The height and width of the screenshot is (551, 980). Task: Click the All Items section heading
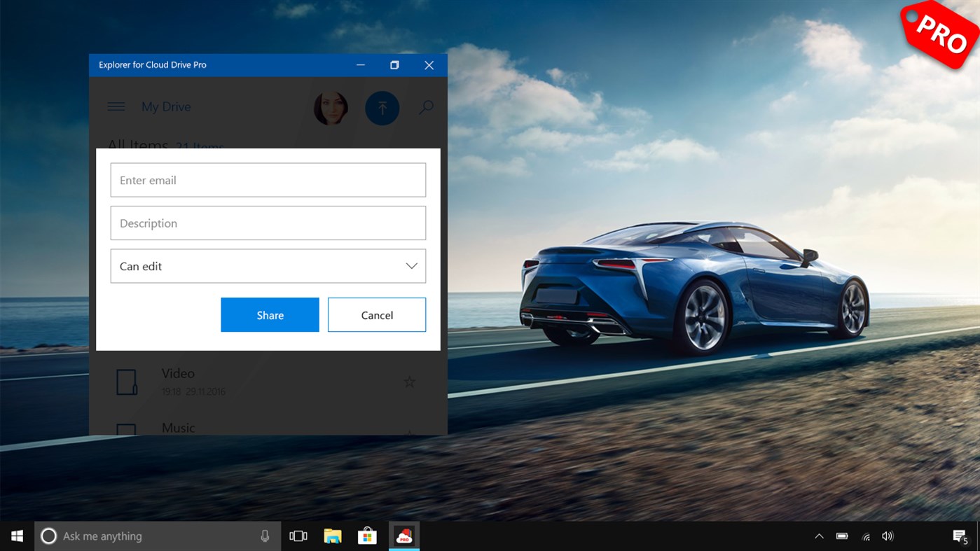137,145
